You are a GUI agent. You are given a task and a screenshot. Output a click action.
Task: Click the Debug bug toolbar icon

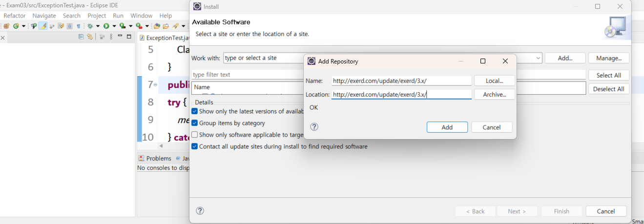pos(90,26)
